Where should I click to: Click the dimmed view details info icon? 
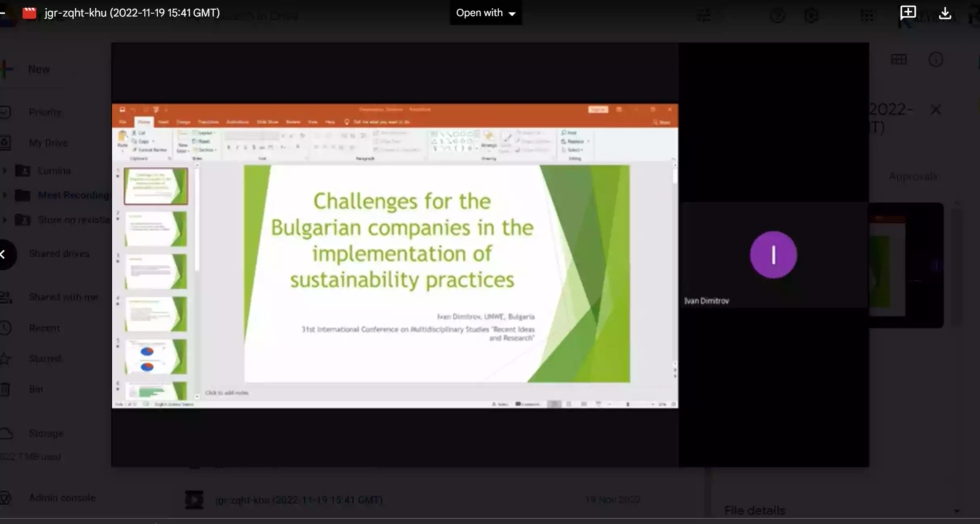(x=936, y=60)
